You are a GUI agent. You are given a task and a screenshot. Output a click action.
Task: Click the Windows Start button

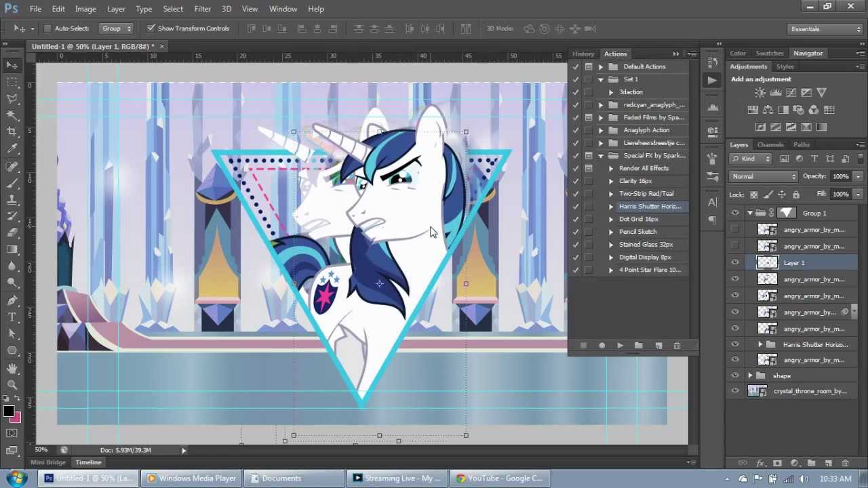click(17, 478)
